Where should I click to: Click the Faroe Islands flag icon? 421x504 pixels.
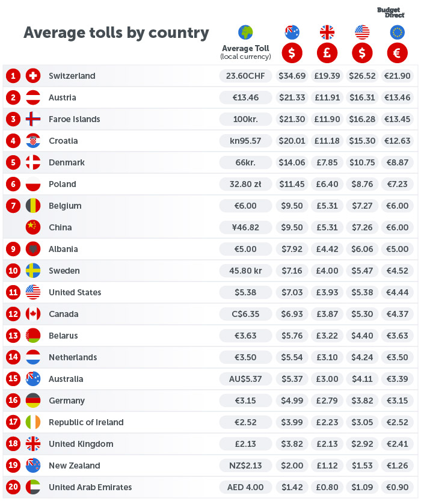pyautogui.click(x=33, y=119)
